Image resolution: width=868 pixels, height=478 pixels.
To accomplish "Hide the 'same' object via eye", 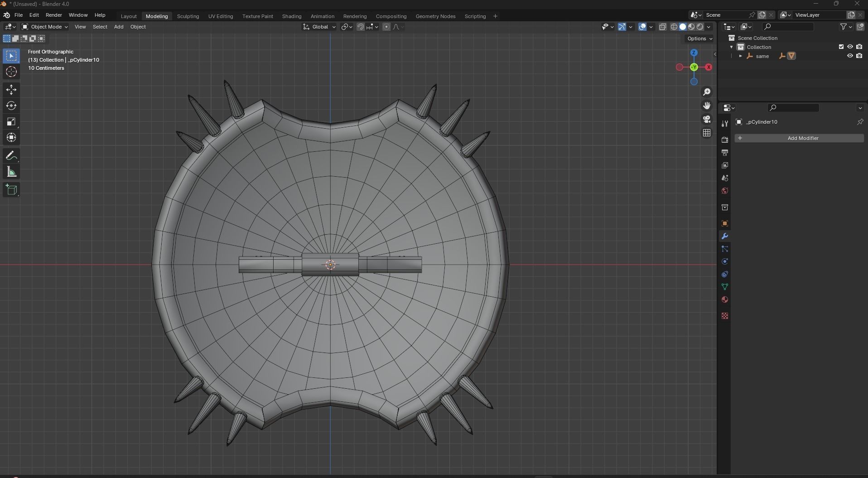I will pyautogui.click(x=850, y=56).
